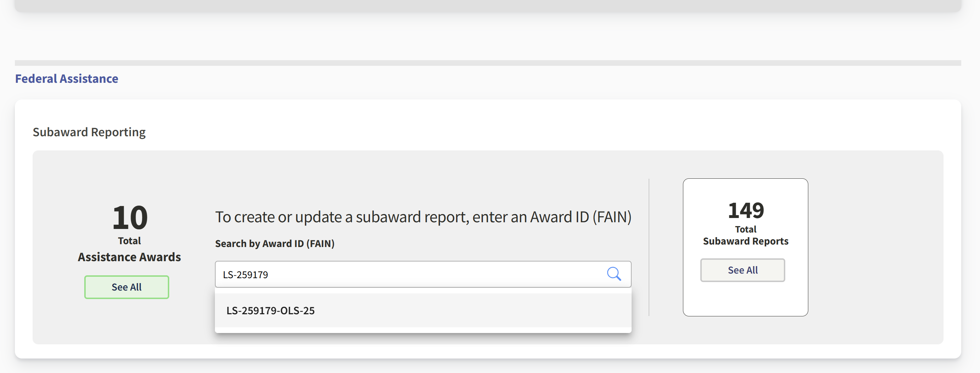Click the Subaward Reporting heading
Viewport: 980px width, 373px height.
(89, 132)
